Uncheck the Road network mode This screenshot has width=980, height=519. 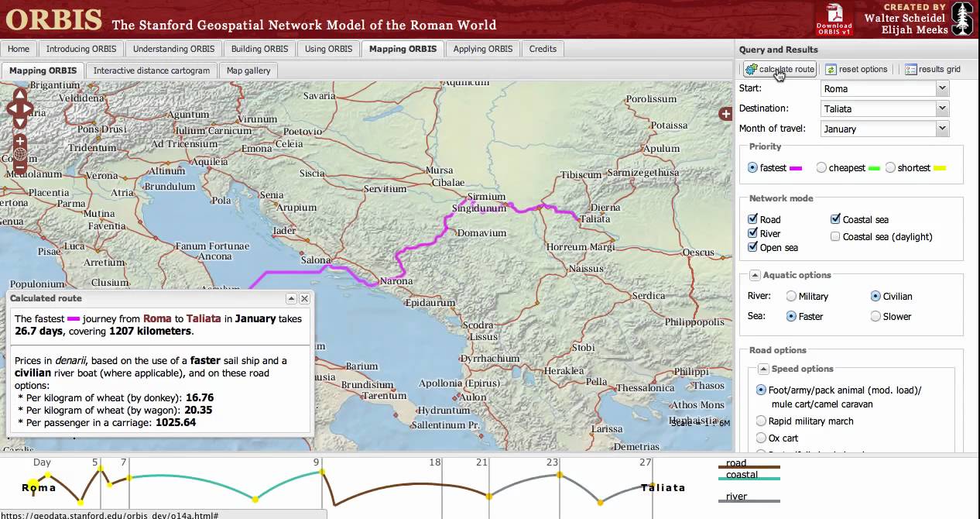[753, 219]
